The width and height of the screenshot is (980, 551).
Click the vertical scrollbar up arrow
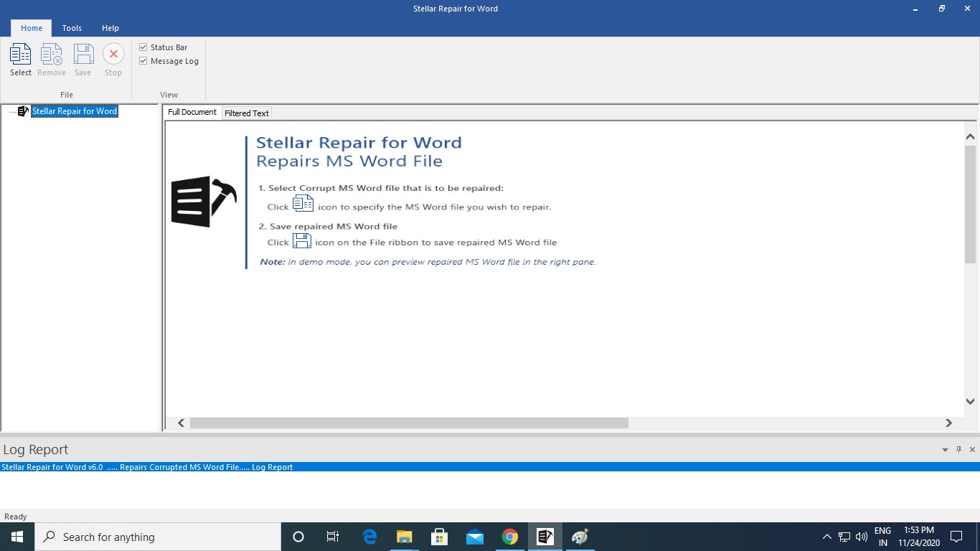(x=970, y=136)
